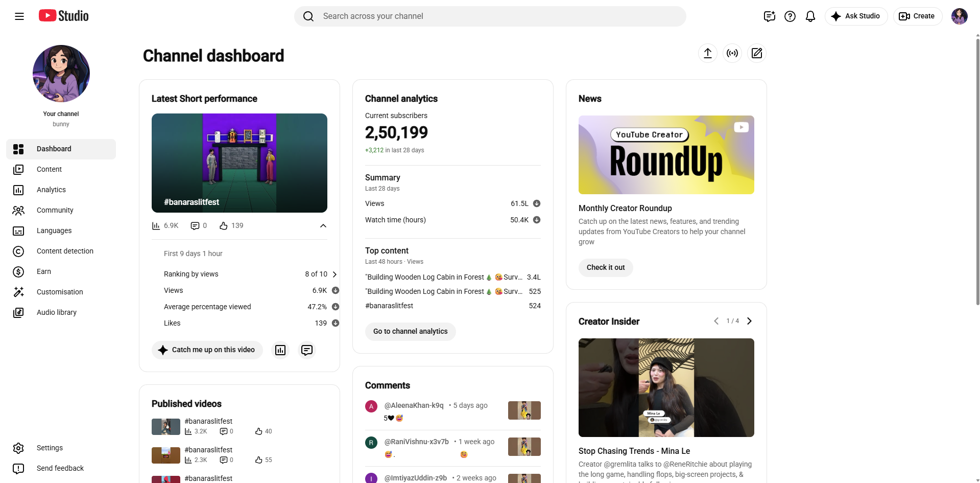Open video analytics icon beside Catch me up
This screenshot has width=980, height=483.
[x=280, y=350]
